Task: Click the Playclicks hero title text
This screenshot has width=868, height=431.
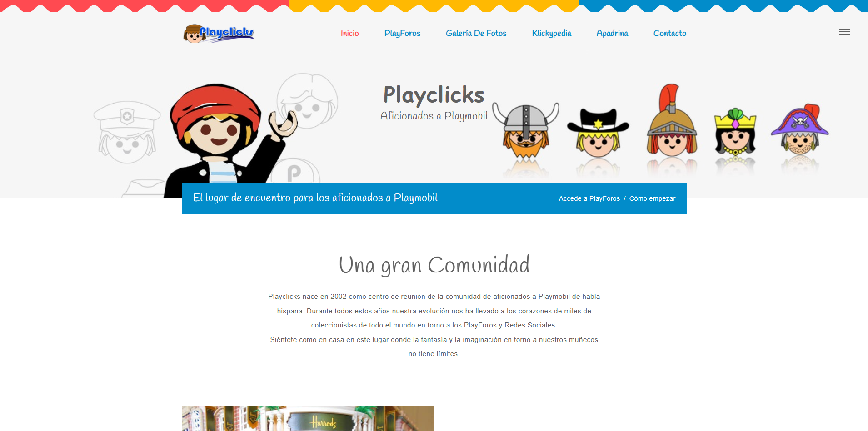Action: pyautogui.click(x=434, y=95)
